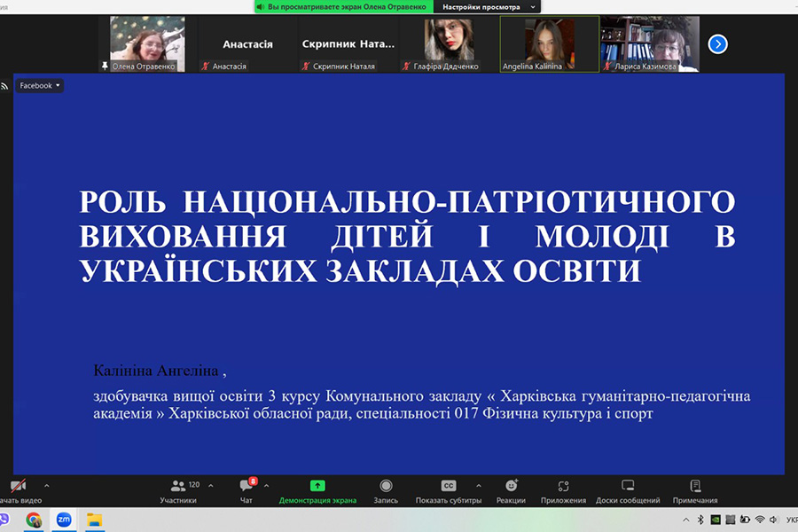Open the Notes (Примечания) panel
The height and width of the screenshot is (532, 798).
pyautogui.click(x=695, y=490)
